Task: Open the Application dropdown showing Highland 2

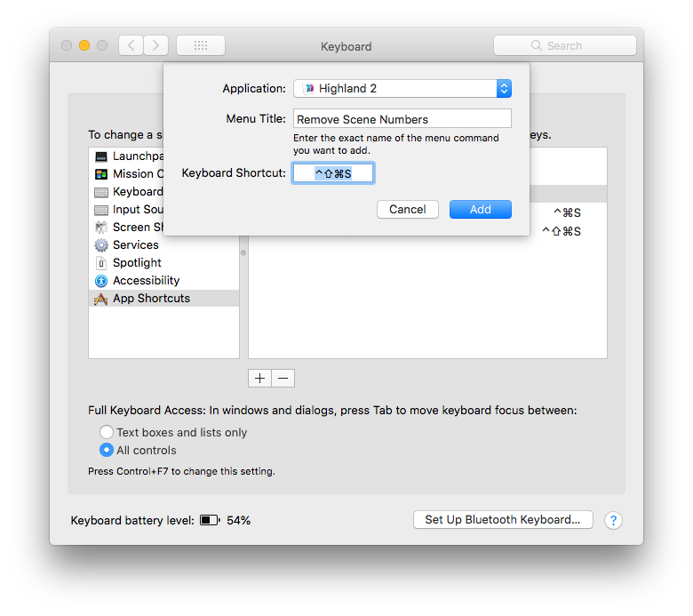Action: tap(402, 88)
